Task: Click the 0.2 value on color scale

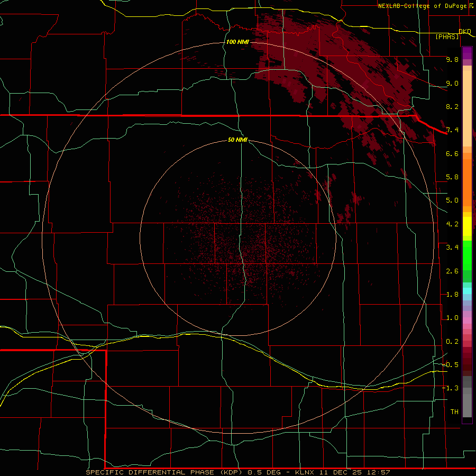Action: point(452,342)
